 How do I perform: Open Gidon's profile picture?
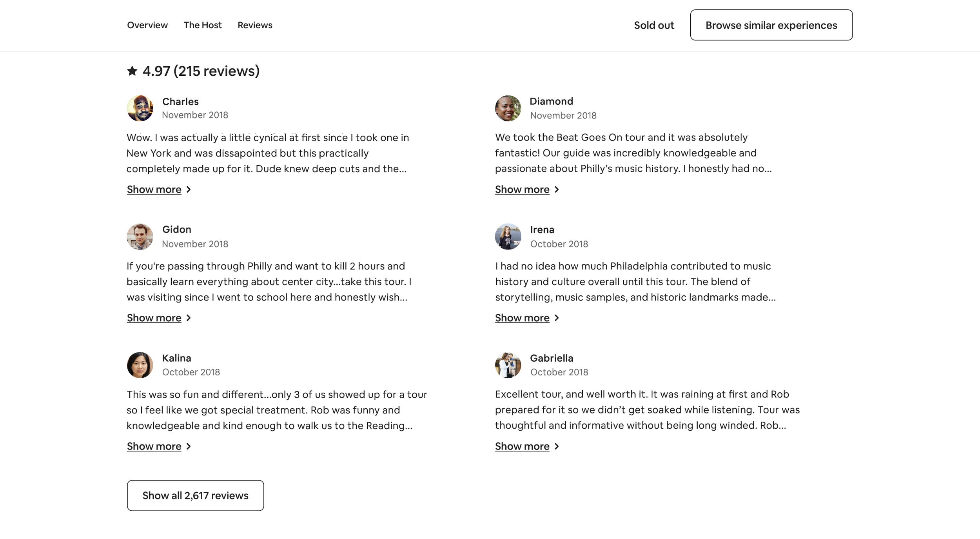pyautogui.click(x=140, y=237)
